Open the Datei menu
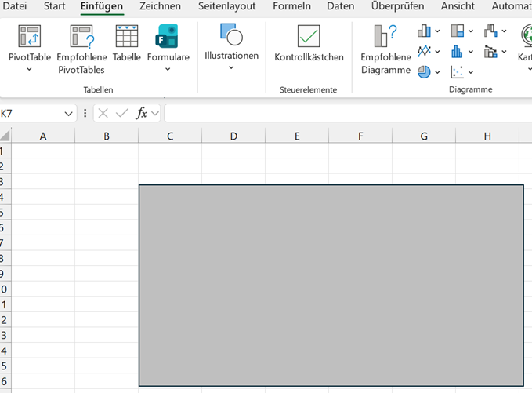The width and height of the screenshot is (532, 393). tap(16, 6)
